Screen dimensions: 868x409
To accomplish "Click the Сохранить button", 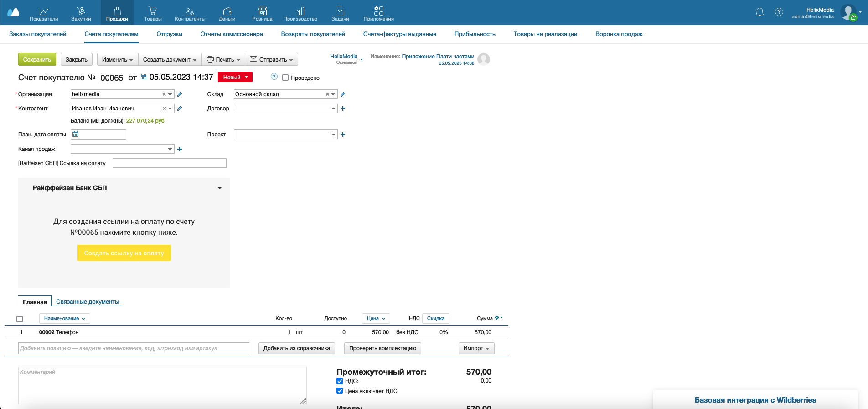I will coord(37,59).
